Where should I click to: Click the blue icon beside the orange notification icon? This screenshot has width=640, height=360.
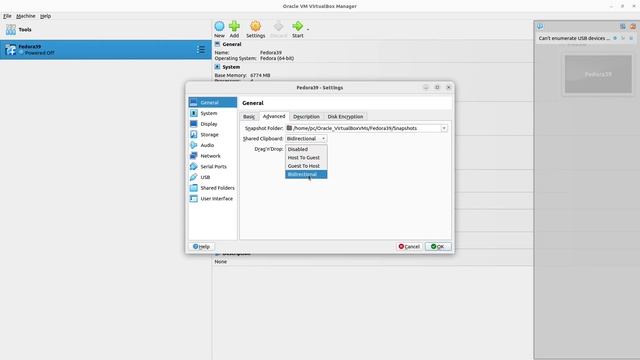tap(623, 27)
